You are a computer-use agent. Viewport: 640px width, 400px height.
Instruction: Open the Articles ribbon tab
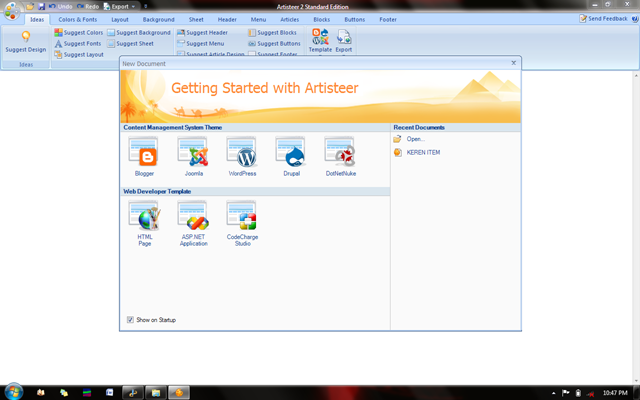point(289,20)
